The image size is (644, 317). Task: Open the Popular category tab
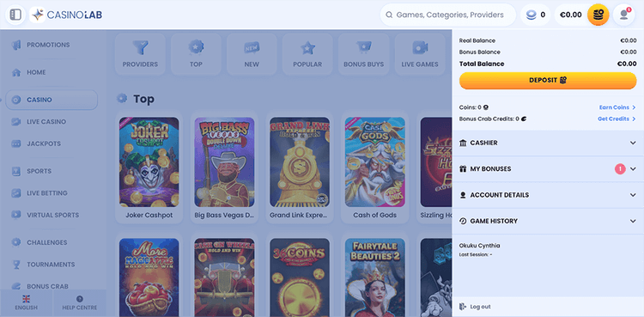coord(307,54)
